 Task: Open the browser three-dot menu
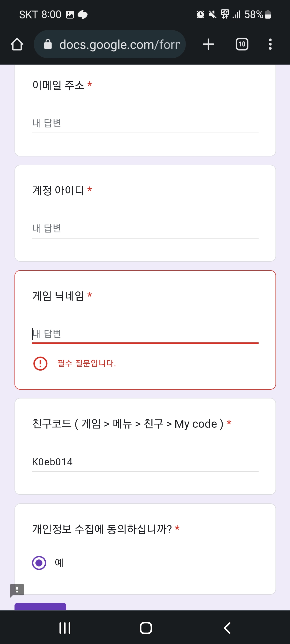tap(270, 44)
